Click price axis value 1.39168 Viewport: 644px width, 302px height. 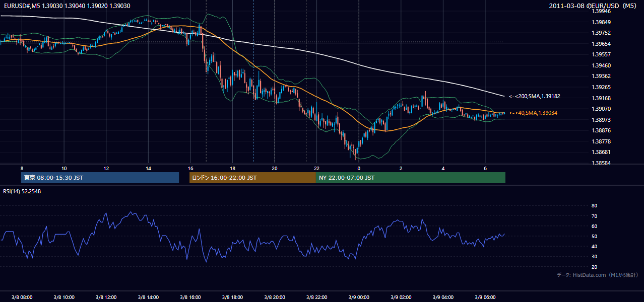point(601,98)
